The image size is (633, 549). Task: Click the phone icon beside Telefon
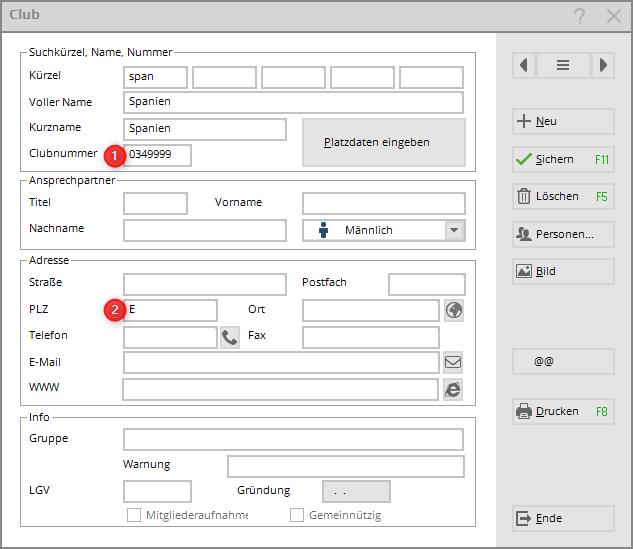[x=230, y=337]
